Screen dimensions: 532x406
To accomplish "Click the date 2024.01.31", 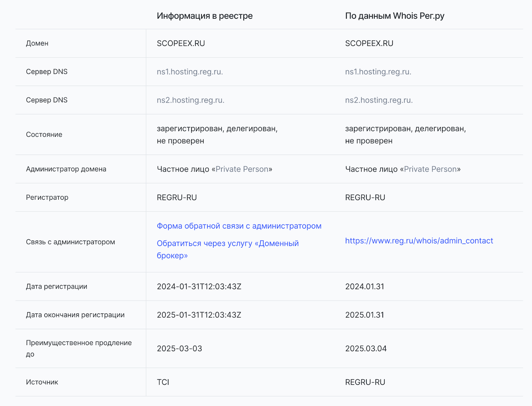I will (365, 287).
